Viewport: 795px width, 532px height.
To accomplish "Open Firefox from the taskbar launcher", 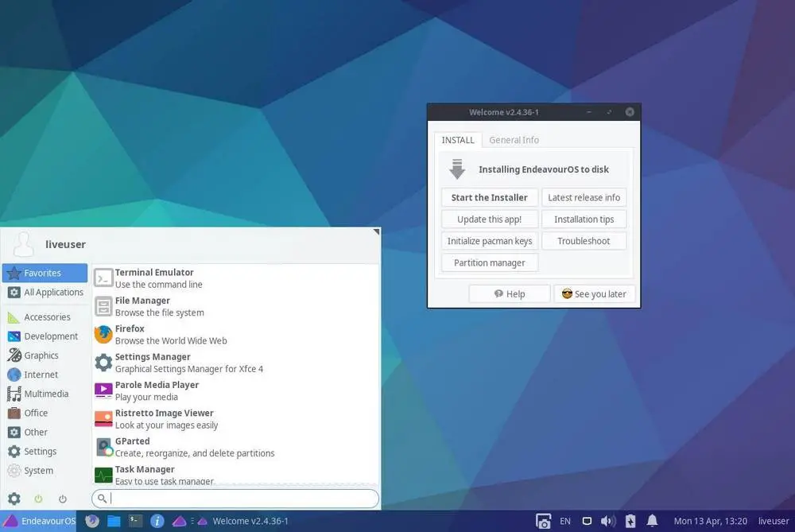I will [x=91, y=521].
